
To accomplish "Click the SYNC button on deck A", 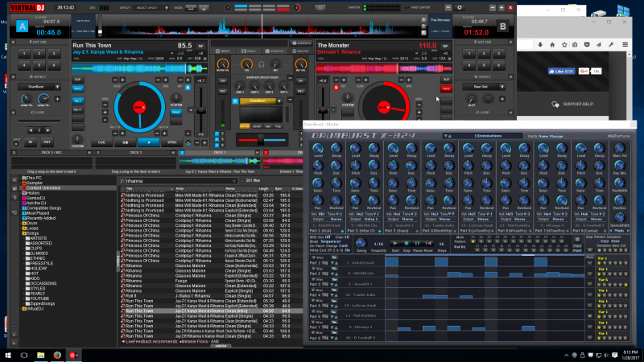I will [171, 142].
